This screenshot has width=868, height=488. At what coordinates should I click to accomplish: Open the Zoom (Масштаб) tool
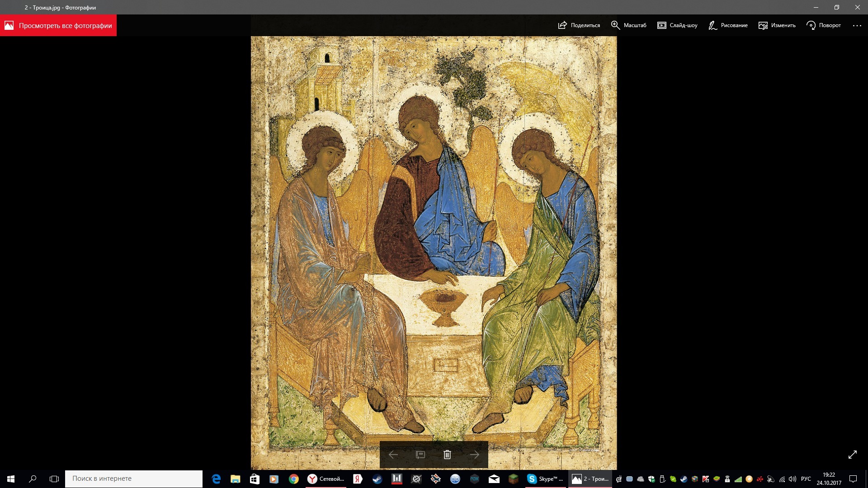[628, 25]
